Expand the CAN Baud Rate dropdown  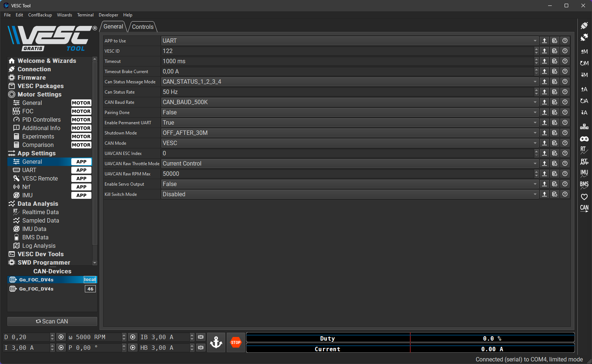[350, 102]
